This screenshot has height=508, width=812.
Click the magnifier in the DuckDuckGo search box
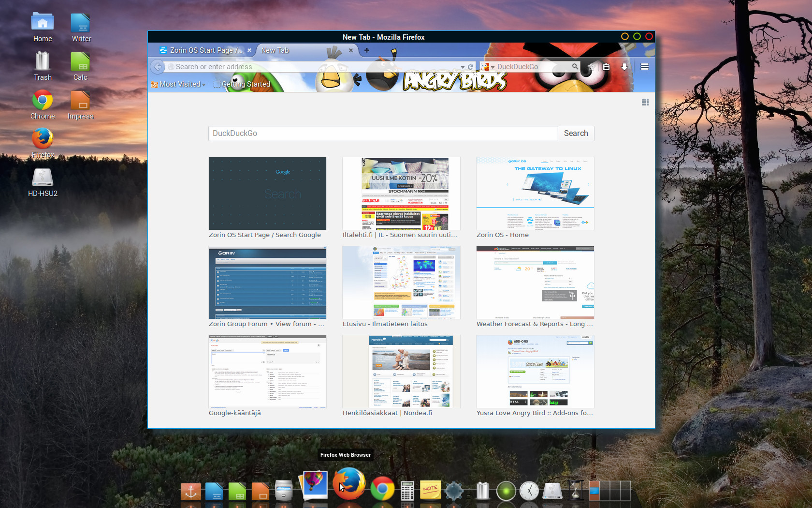[x=575, y=66]
